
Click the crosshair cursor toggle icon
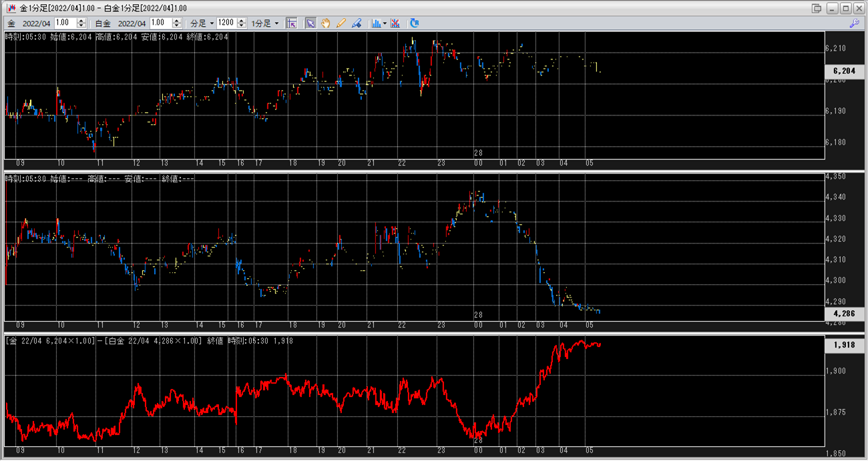click(x=292, y=23)
